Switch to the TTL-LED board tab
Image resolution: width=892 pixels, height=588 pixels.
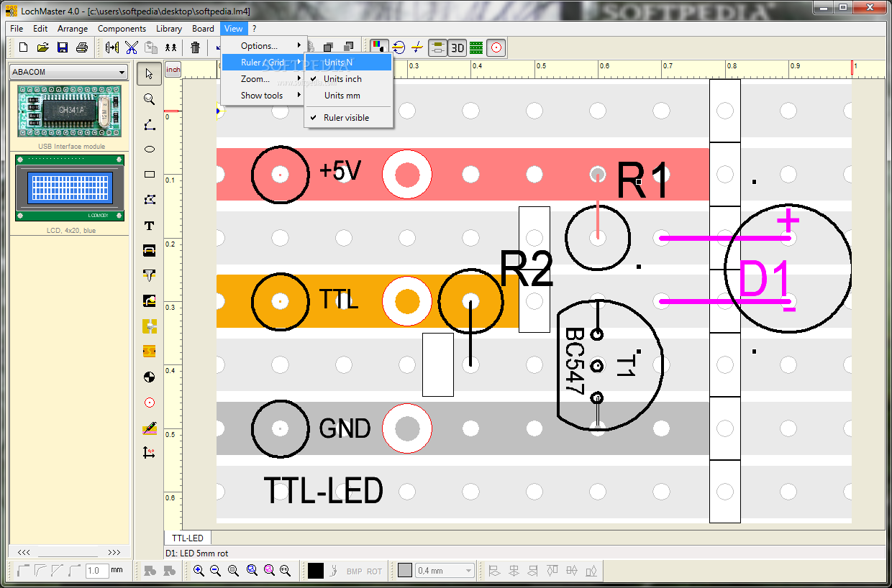pos(188,538)
